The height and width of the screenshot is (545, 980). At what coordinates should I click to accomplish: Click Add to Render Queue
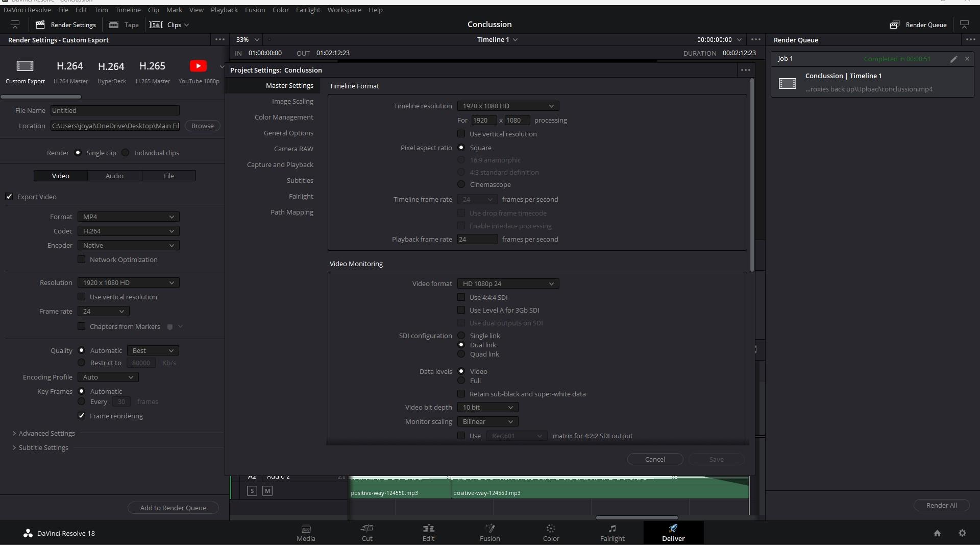pyautogui.click(x=173, y=508)
